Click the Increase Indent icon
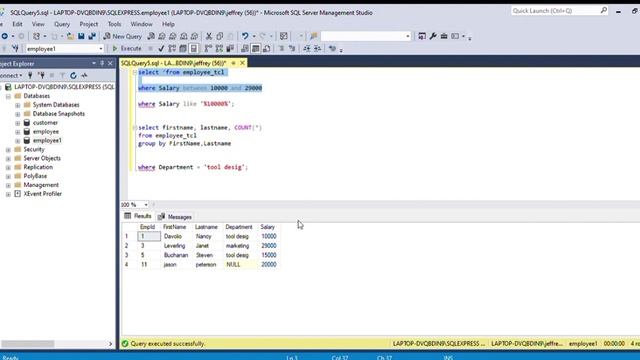This screenshot has height=360, width=640. pos(317,49)
